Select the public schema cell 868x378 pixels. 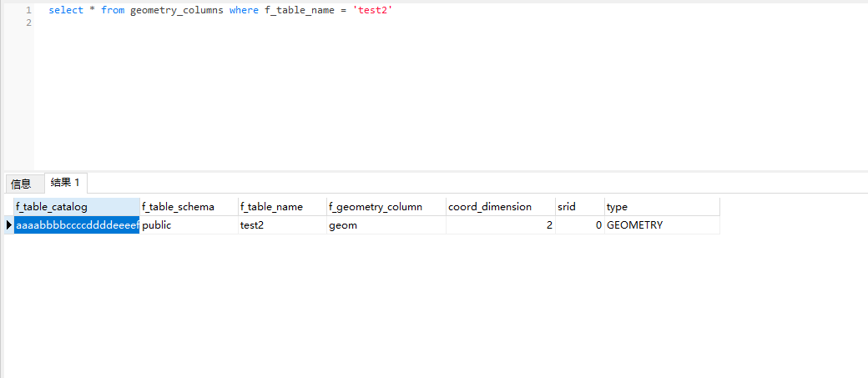click(189, 225)
